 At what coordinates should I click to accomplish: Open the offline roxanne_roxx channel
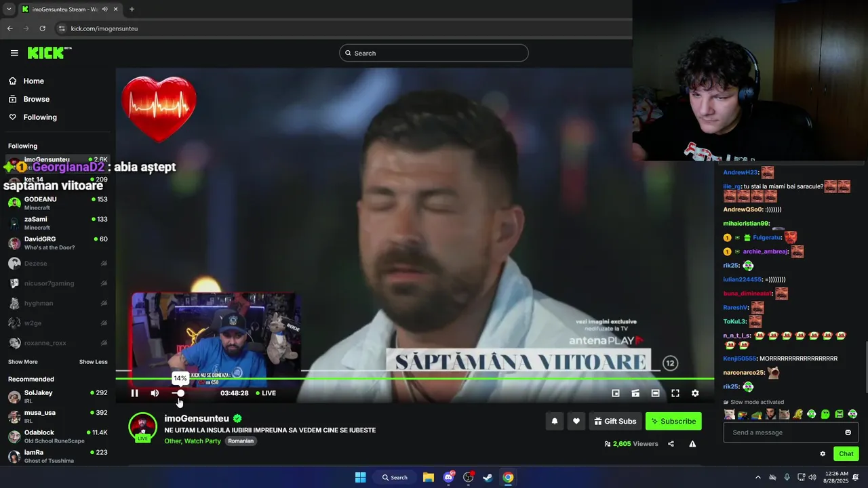[x=58, y=343]
